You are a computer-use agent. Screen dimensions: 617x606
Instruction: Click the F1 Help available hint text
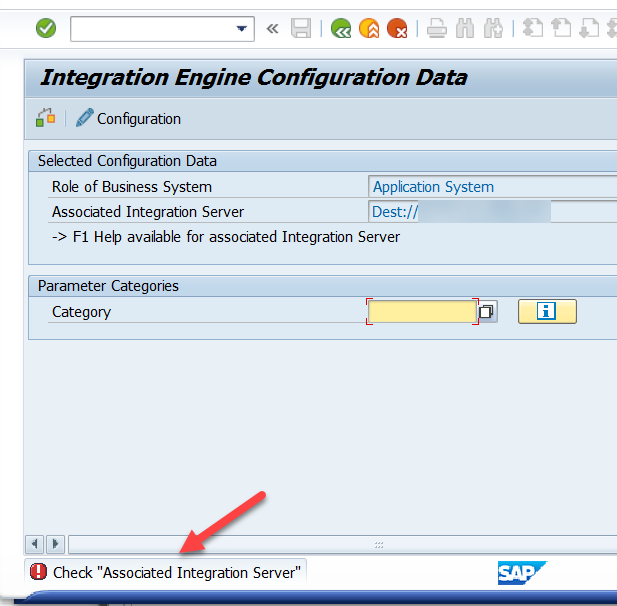point(226,237)
